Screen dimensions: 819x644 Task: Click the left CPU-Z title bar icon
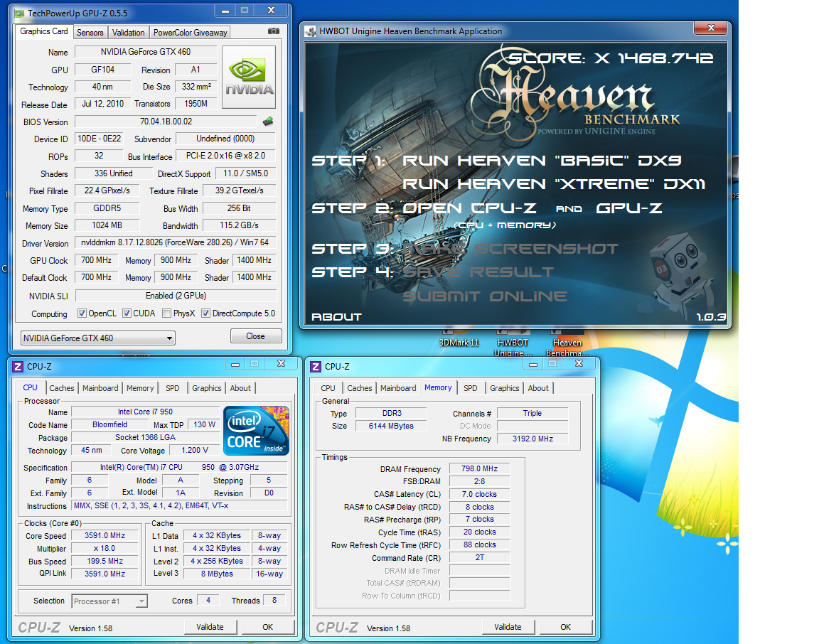(x=18, y=367)
